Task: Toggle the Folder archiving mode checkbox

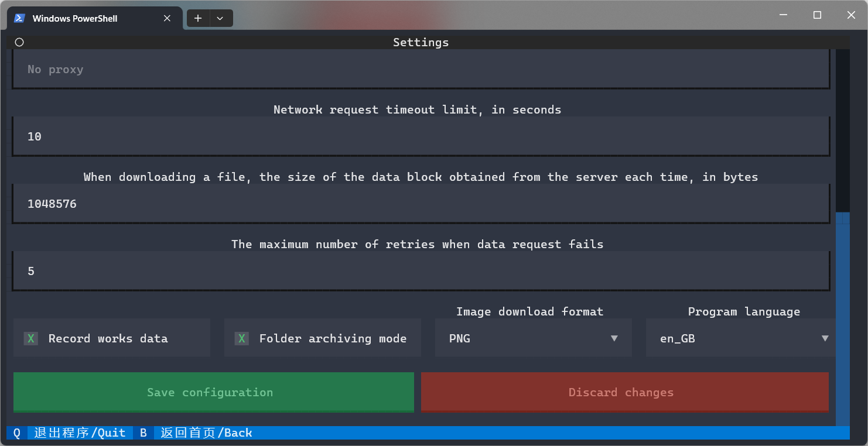Action: click(x=241, y=338)
